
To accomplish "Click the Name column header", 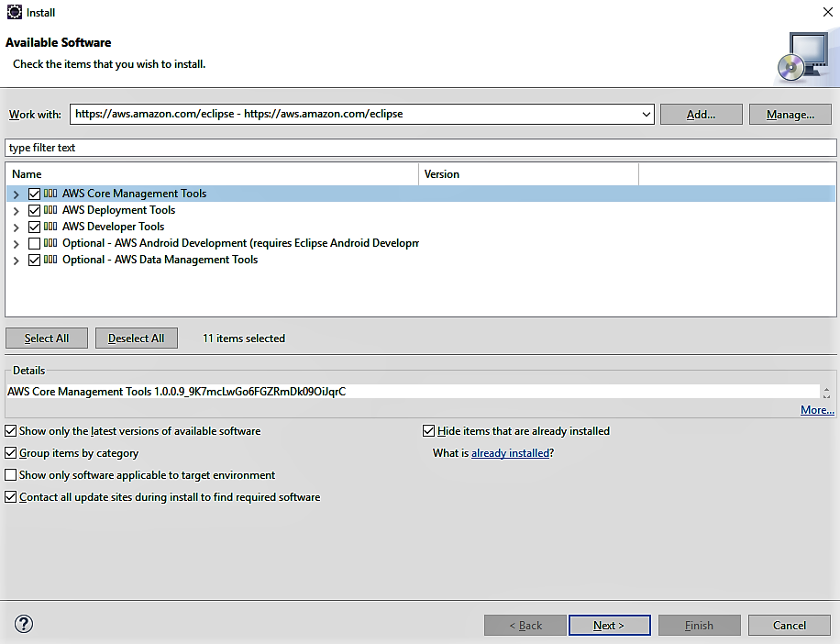I will (212, 174).
